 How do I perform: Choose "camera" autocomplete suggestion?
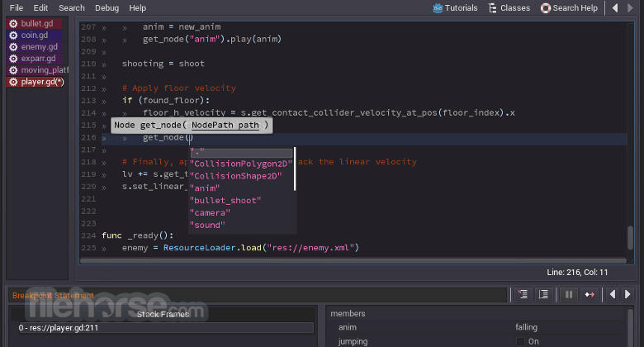210,213
